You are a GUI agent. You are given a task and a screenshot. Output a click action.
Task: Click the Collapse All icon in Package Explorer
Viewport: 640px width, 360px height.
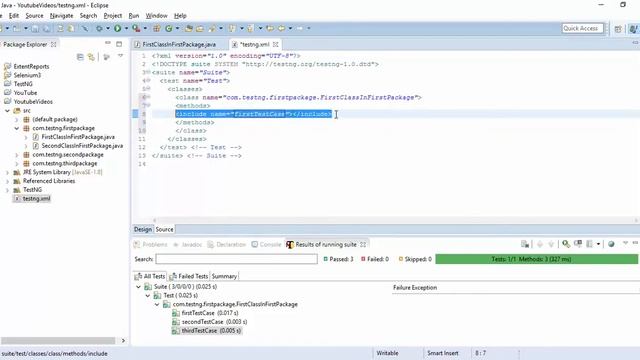pos(80,57)
